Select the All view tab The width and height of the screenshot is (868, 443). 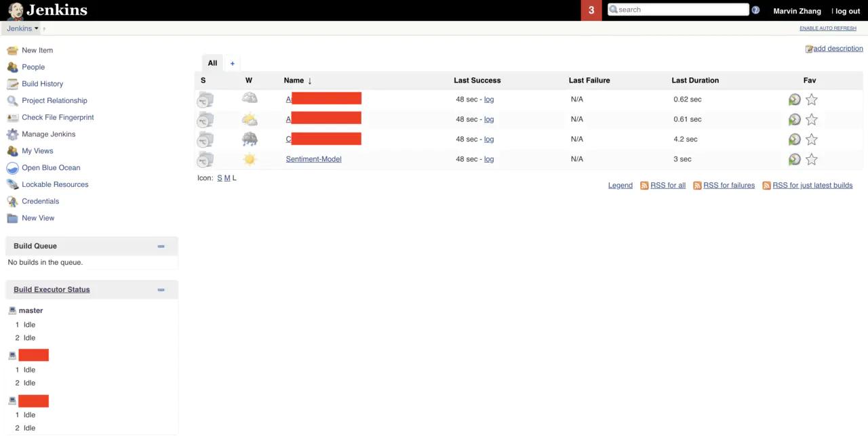click(x=212, y=63)
